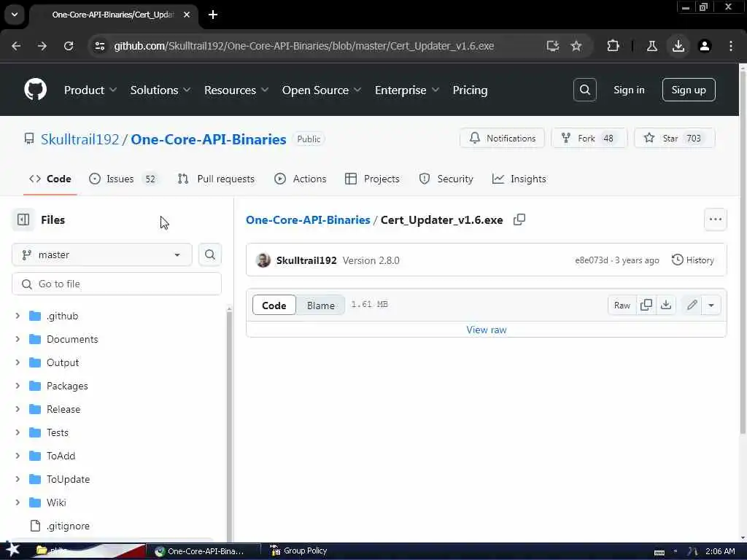Click the pencil edit file icon
This screenshot has width=747, height=560.
(x=692, y=305)
